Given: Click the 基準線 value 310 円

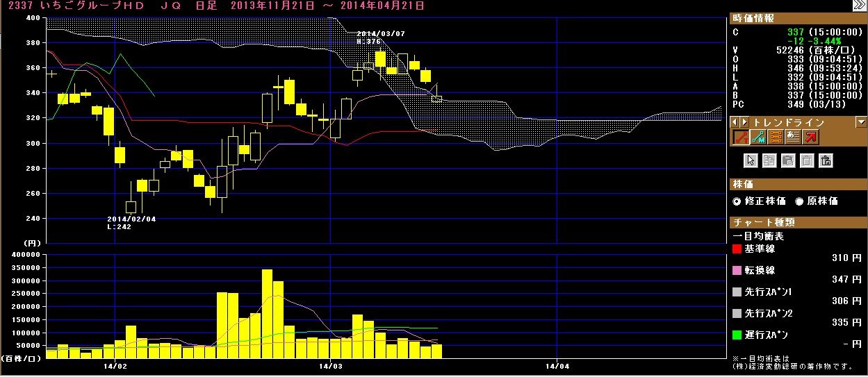Looking at the screenshot, I should [846, 258].
